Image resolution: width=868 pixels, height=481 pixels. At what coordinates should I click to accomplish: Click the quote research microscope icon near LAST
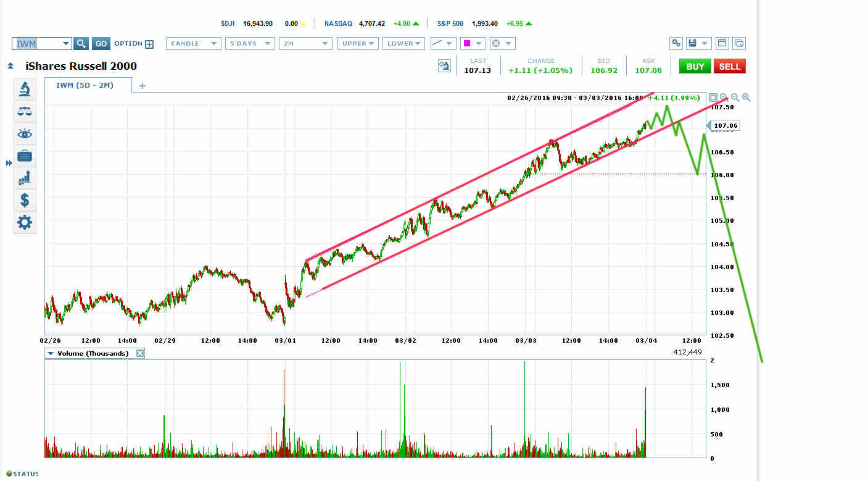click(444, 67)
